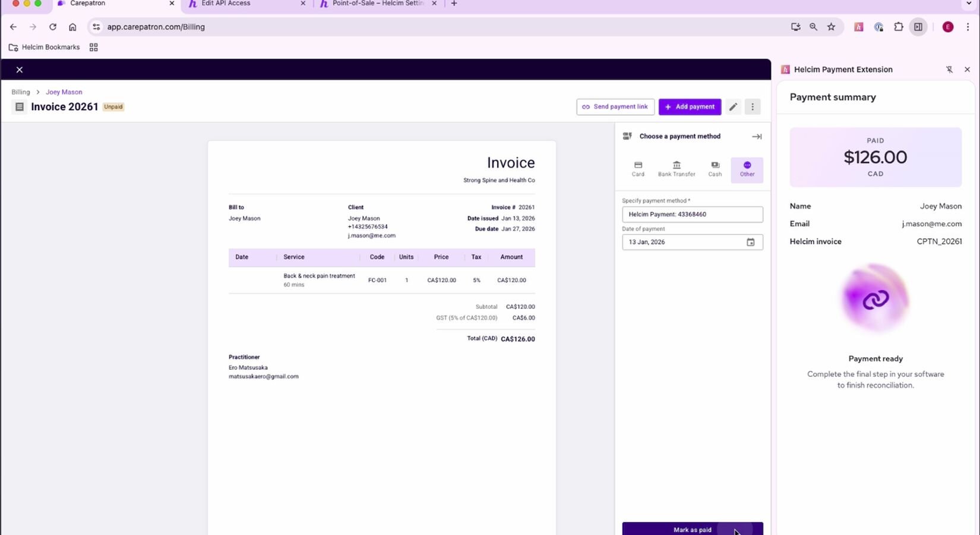View site information icon in address bar
Viewport: 980px width, 535px height.
click(x=96, y=27)
